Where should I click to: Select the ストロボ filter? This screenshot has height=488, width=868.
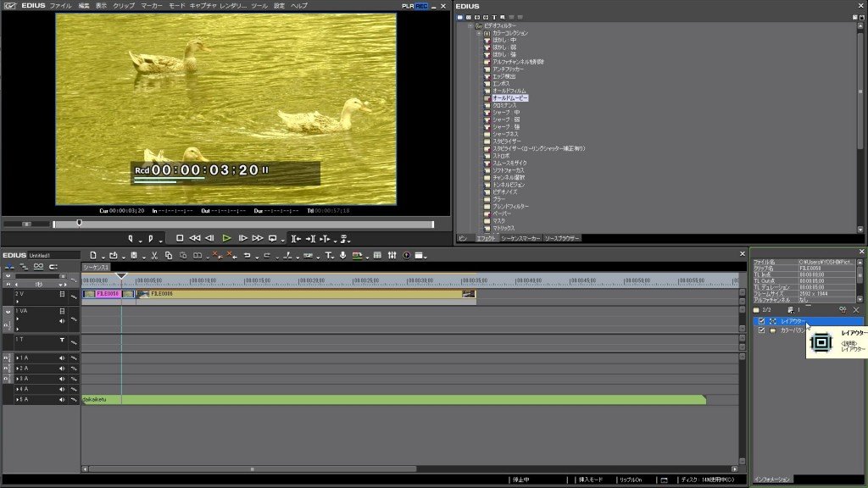coord(501,156)
